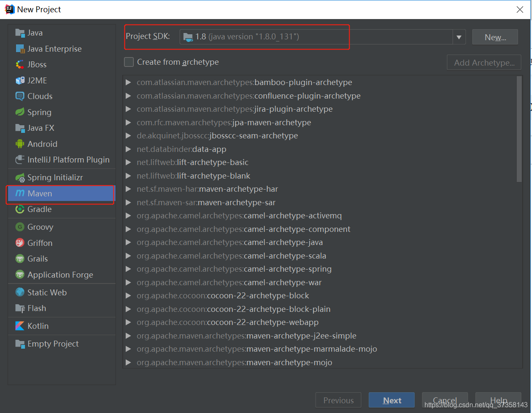Click the Grails icon
Image resolution: width=532 pixels, height=413 pixels.
[x=20, y=259]
